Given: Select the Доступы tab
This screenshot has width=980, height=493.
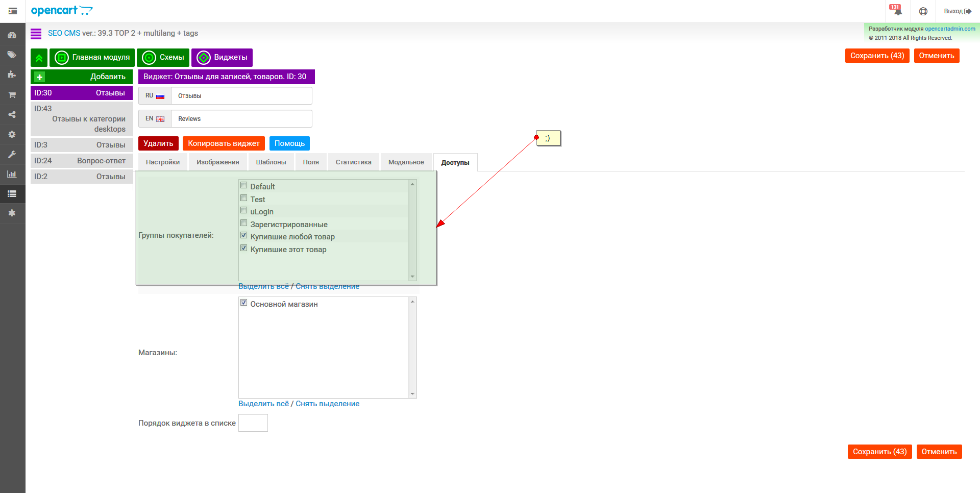Looking at the screenshot, I should (455, 162).
